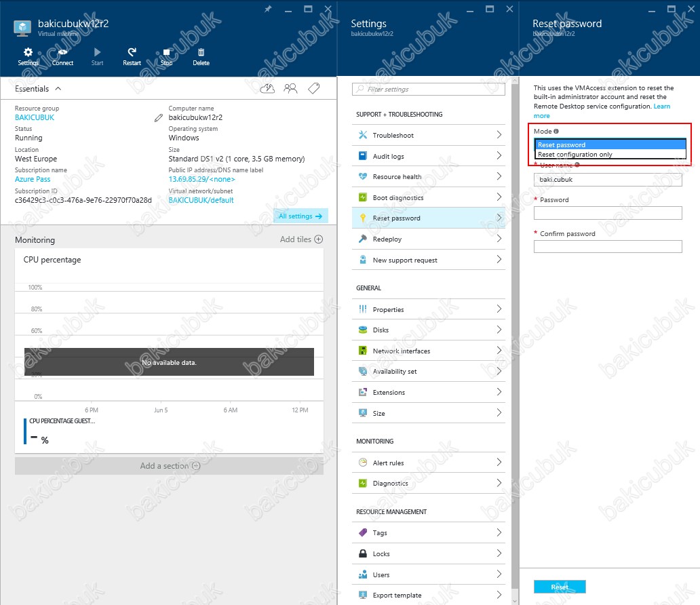700x605 pixels.
Task: Click the Add a section bar
Action: click(169, 466)
